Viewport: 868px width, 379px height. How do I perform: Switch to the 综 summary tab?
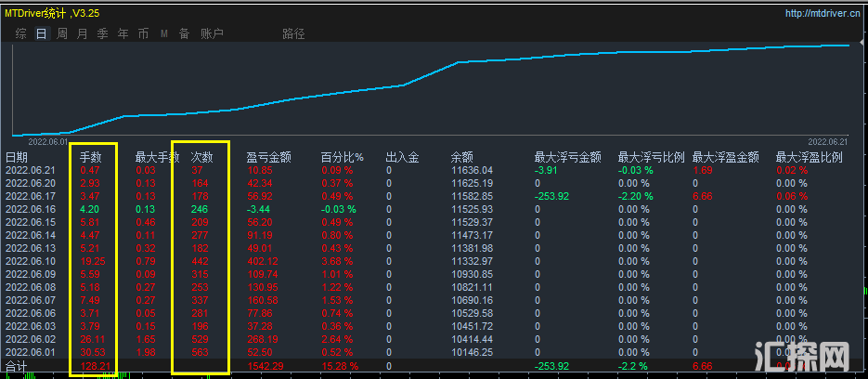click(20, 34)
